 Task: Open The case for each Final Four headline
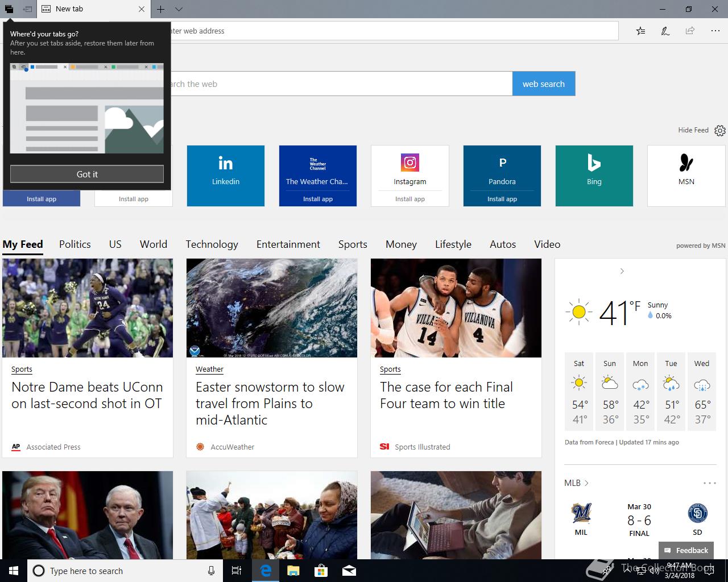coord(446,395)
